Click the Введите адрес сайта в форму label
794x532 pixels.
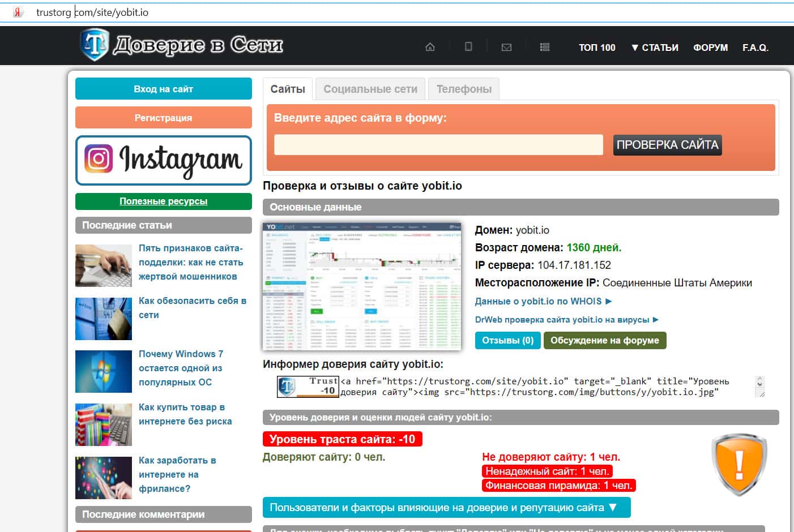coord(360,118)
